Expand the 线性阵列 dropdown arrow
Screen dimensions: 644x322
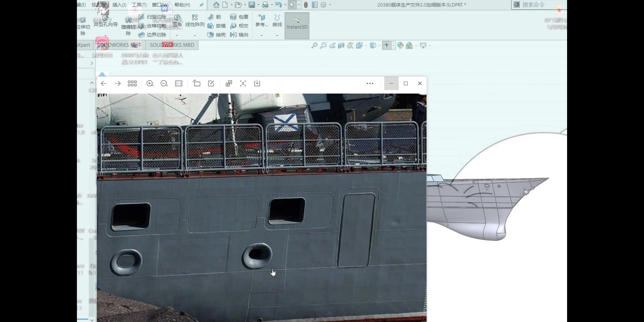click(195, 35)
